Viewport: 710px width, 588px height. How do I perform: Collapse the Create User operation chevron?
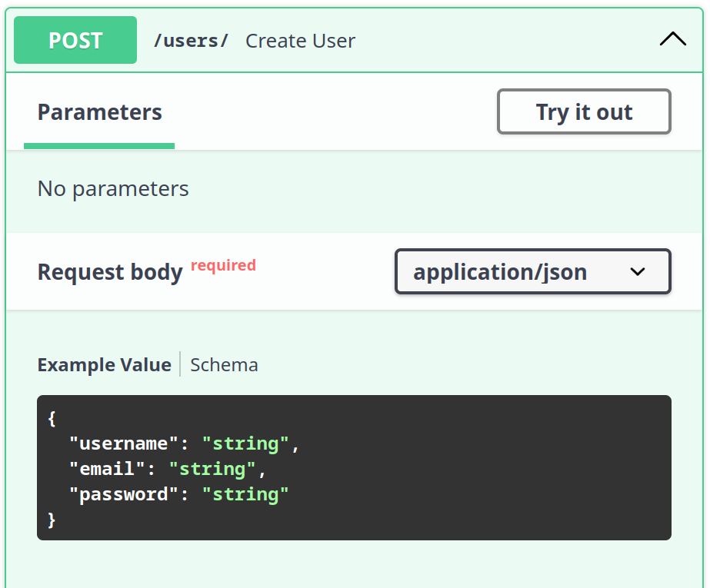tap(672, 40)
